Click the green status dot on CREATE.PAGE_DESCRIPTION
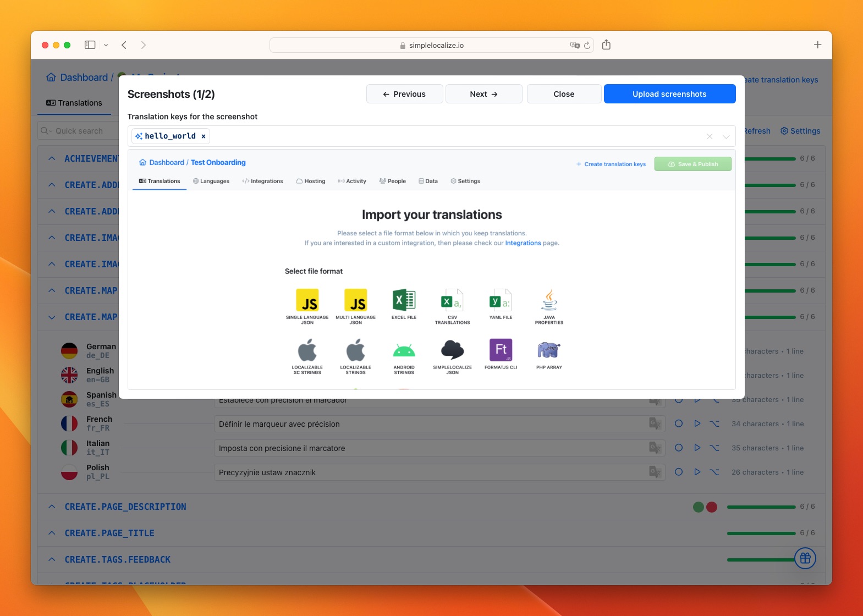 click(699, 507)
